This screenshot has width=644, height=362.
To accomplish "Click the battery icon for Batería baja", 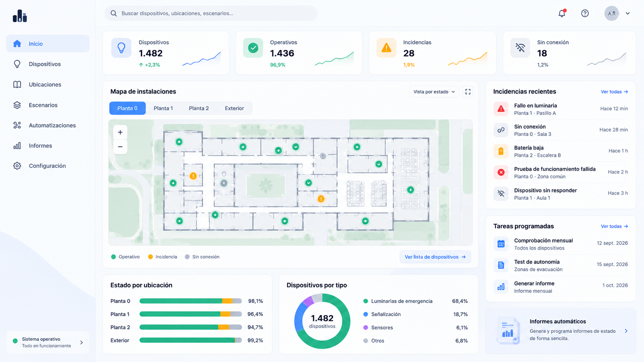I will point(501,151).
